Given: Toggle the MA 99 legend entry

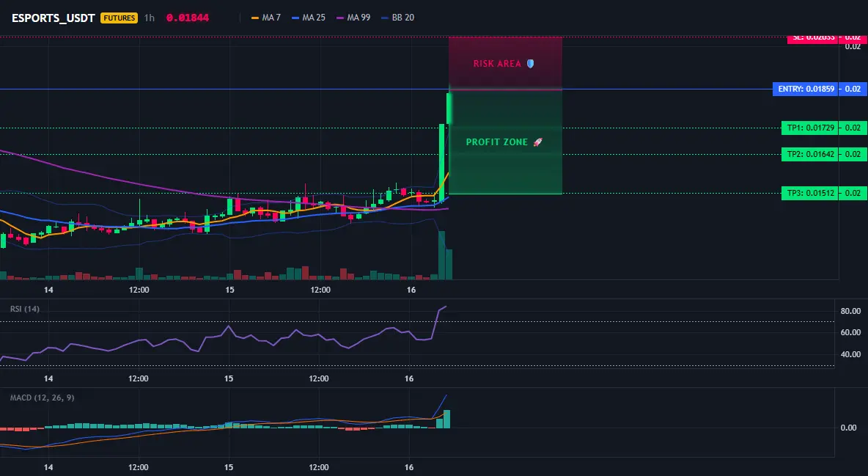Looking at the screenshot, I should click(x=353, y=18).
